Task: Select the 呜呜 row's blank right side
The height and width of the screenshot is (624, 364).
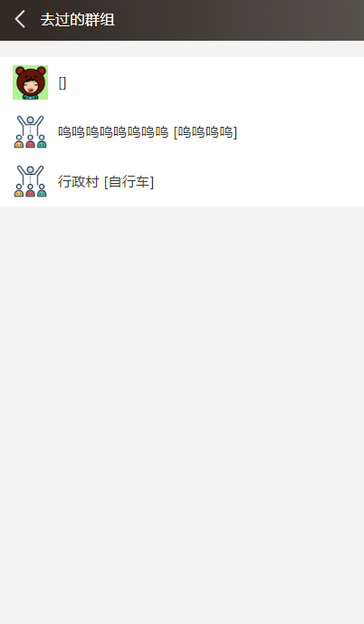Action: point(301,131)
